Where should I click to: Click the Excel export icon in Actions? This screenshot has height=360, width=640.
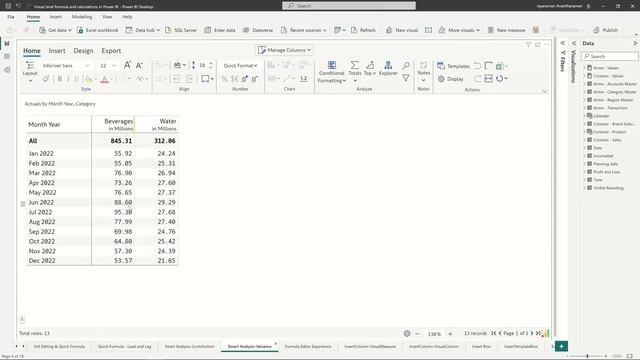501,66
